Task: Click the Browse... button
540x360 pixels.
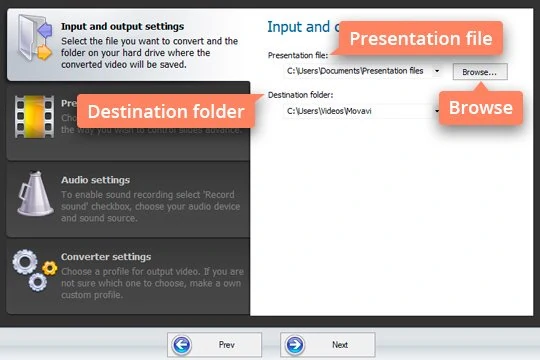Action: [x=480, y=72]
